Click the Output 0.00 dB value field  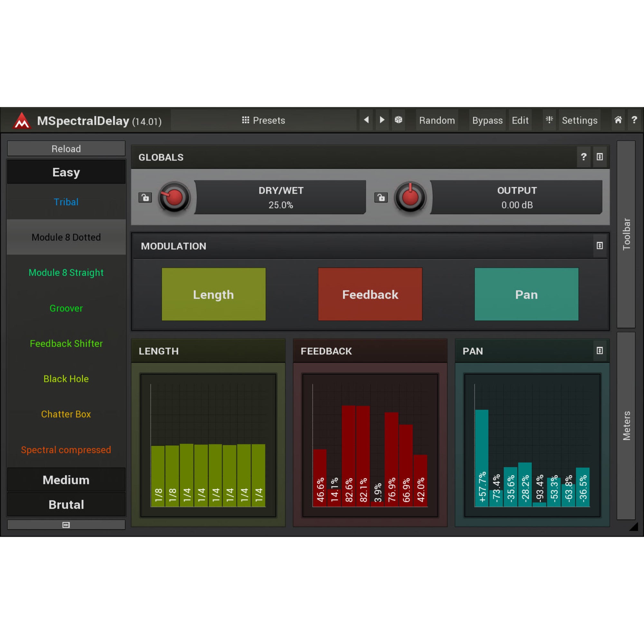pyautogui.click(x=517, y=197)
